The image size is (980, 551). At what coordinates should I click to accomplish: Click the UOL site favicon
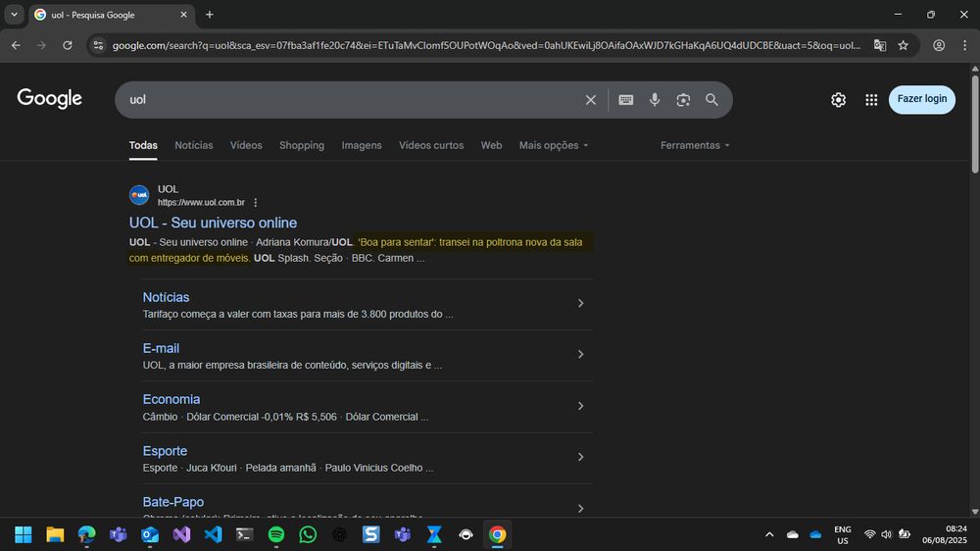(139, 195)
